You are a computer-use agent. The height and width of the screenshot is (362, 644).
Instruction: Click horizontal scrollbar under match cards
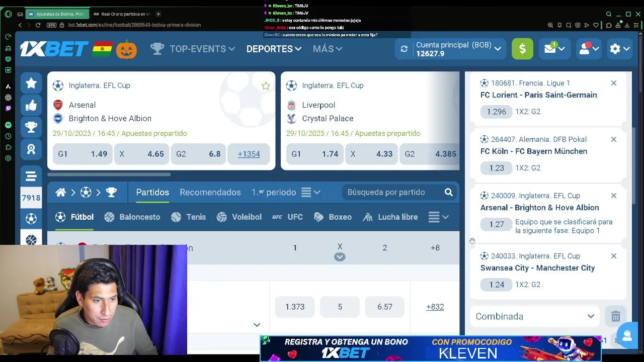tap(109, 174)
